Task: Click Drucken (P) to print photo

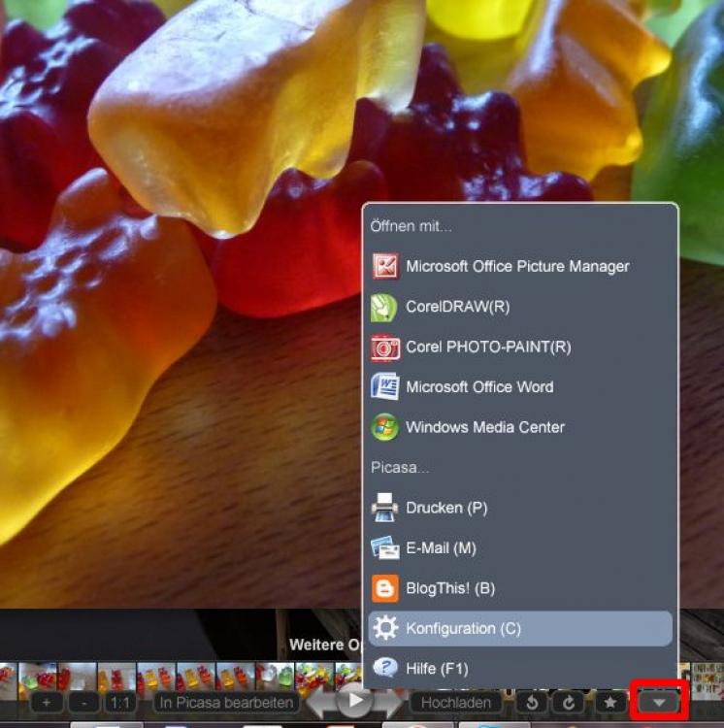Action: pyautogui.click(x=446, y=508)
